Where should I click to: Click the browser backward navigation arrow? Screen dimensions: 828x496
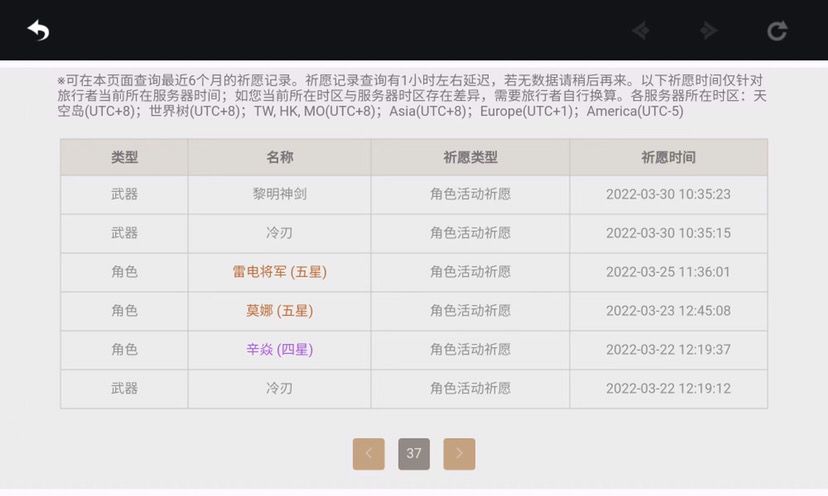pyautogui.click(x=641, y=31)
